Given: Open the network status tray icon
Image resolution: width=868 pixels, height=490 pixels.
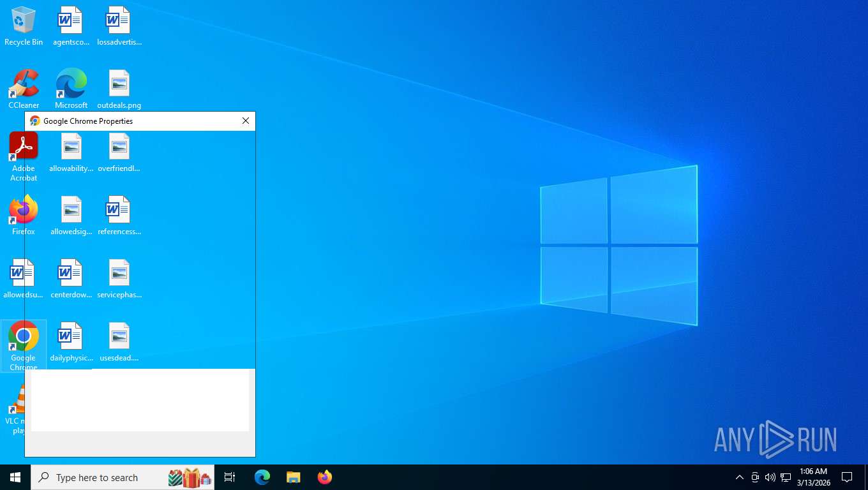Looking at the screenshot, I should pyautogui.click(x=786, y=477).
